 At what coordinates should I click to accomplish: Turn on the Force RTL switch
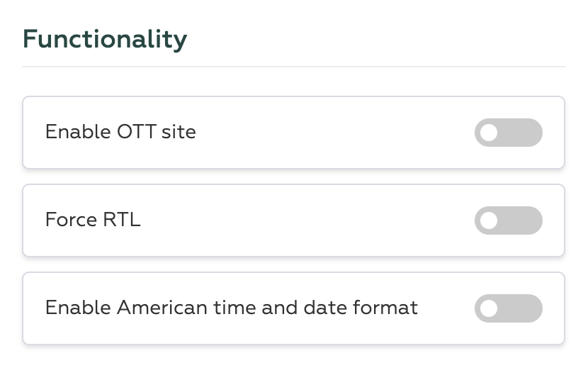click(508, 220)
